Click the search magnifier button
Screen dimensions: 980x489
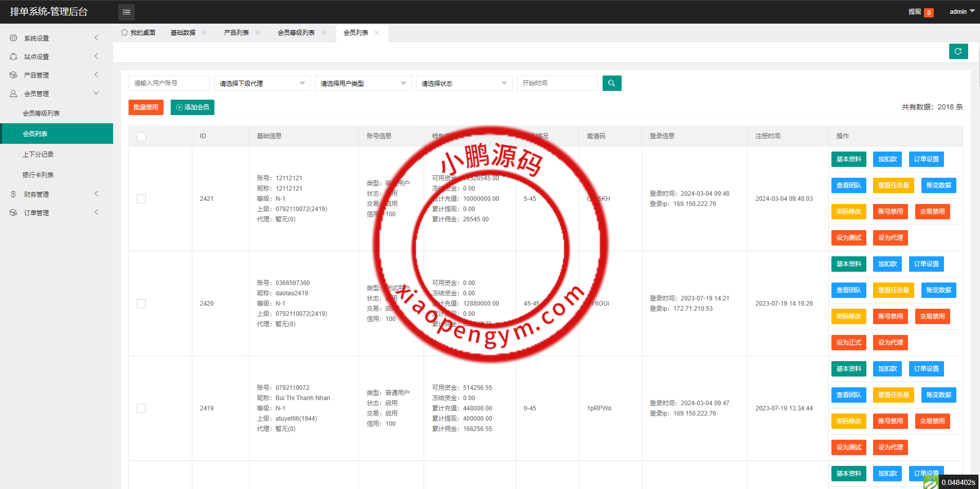[611, 83]
